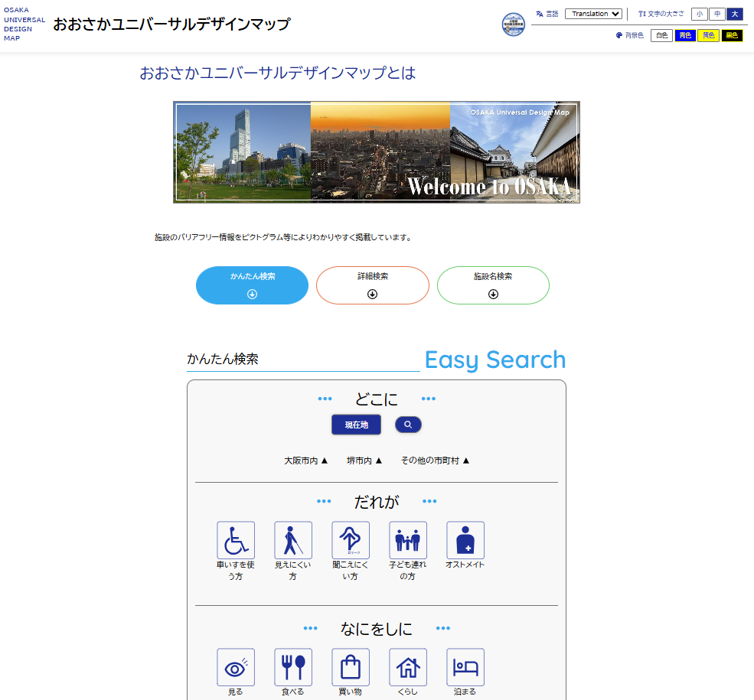Click the down-arrow icon under 詳細検索
Image resolution: width=754 pixels, height=700 pixels.
(x=372, y=294)
